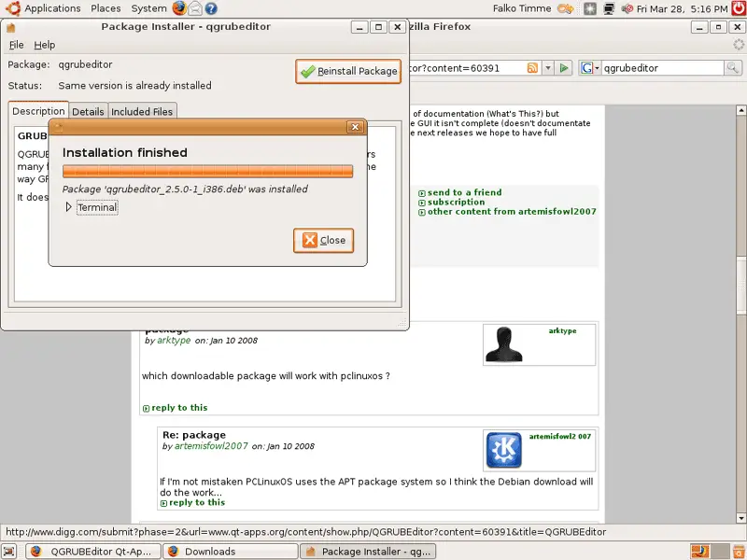Open the mail client icon in the top panel

coord(195,8)
